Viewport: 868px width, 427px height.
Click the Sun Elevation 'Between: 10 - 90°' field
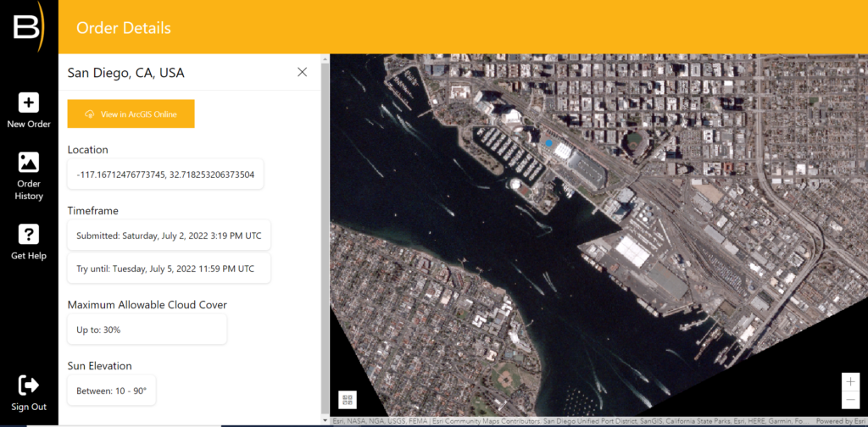coord(111,391)
